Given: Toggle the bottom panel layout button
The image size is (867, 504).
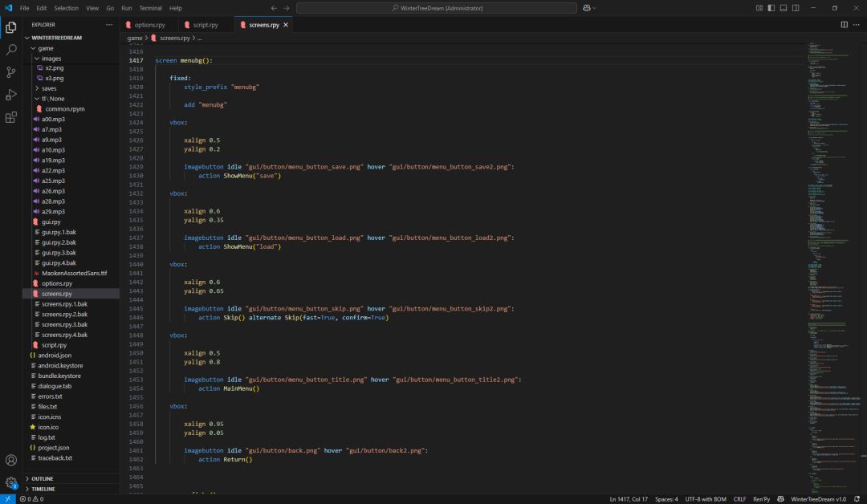Looking at the screenshot, I should (784, 8).
